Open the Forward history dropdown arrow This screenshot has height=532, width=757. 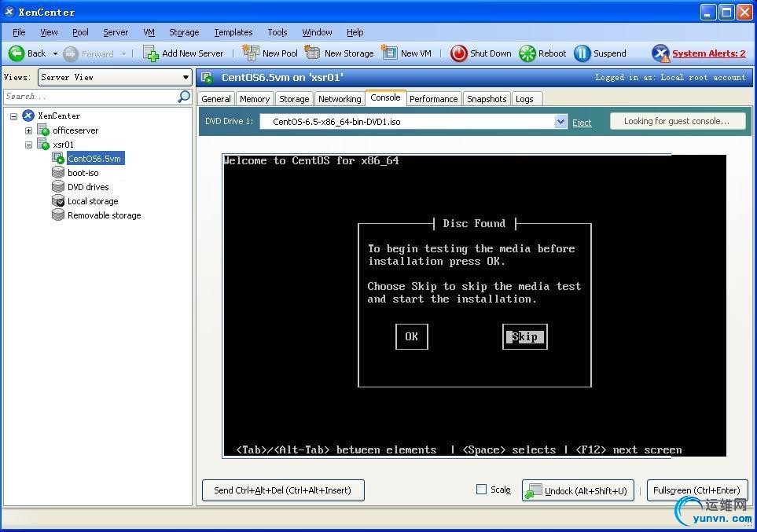point(123,53)
